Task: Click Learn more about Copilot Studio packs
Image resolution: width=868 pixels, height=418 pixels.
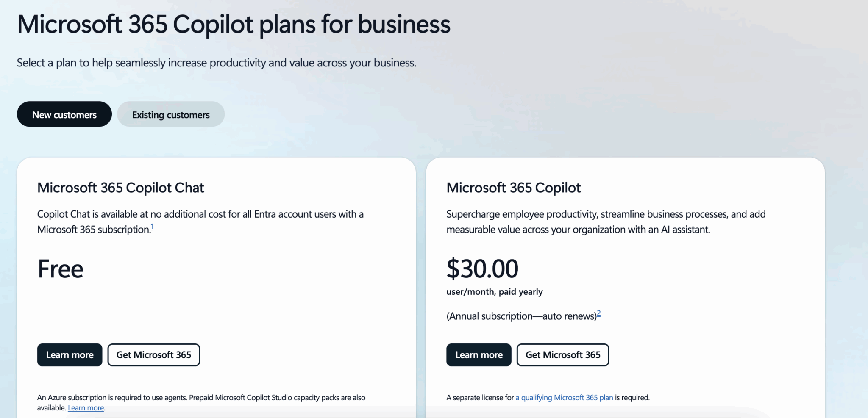Action: (x=86, y=407)
